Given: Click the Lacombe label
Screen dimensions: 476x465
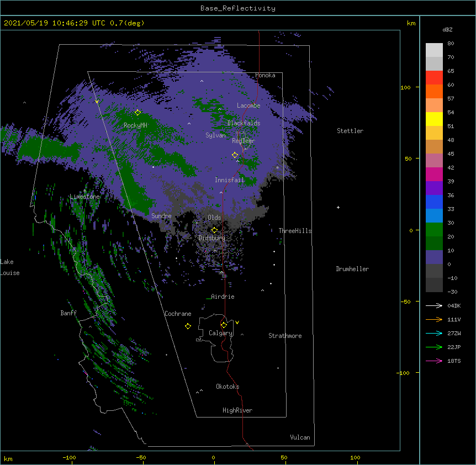Looking at the screenshot, I should coord(248,105).
